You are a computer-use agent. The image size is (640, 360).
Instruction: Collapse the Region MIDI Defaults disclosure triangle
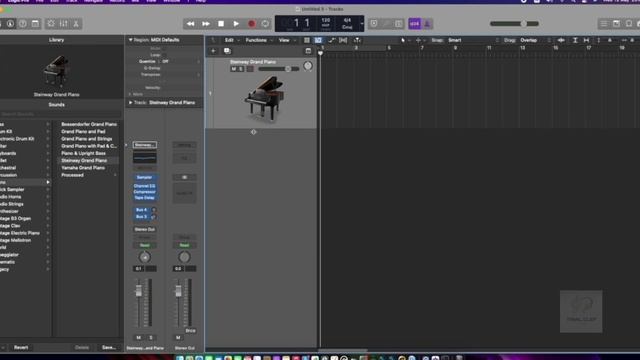(x=130, y=40)
